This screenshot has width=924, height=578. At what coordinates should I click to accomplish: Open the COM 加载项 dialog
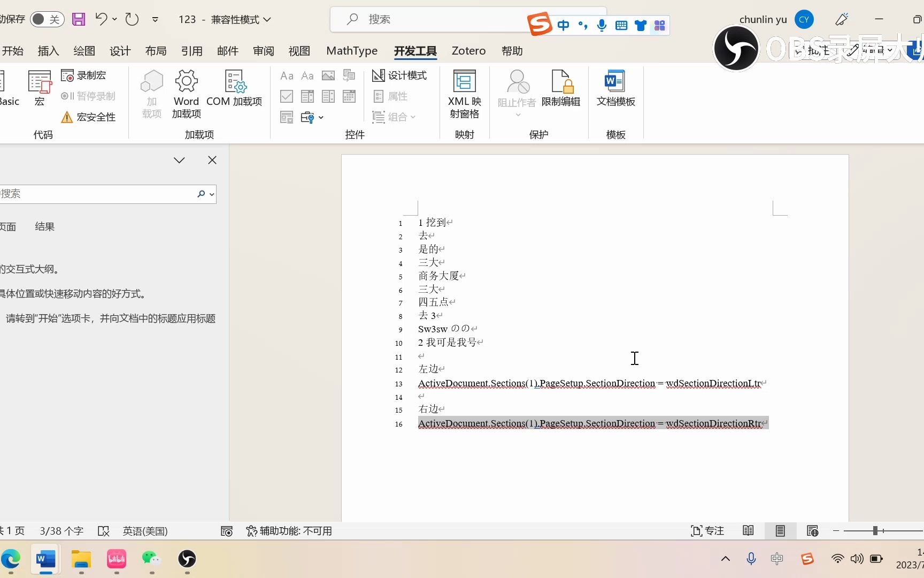[235, 92]
